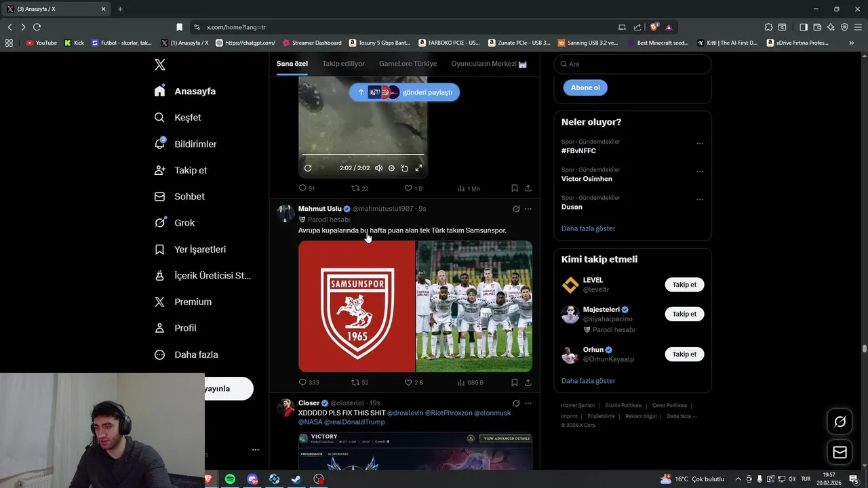The image size is (868, 488).
Task: Follow Orhun with Takip et button
Action: click(684, 354)
